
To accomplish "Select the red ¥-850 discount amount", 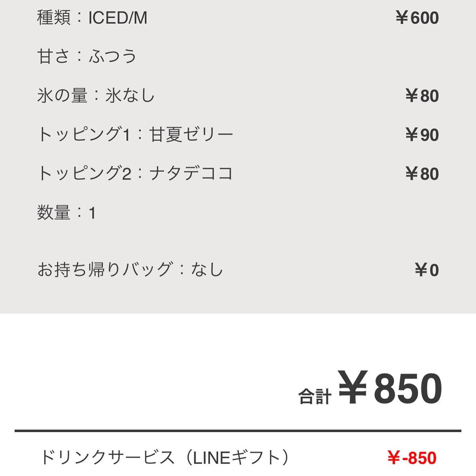I will pyautogui.click(x=412, y=458).
